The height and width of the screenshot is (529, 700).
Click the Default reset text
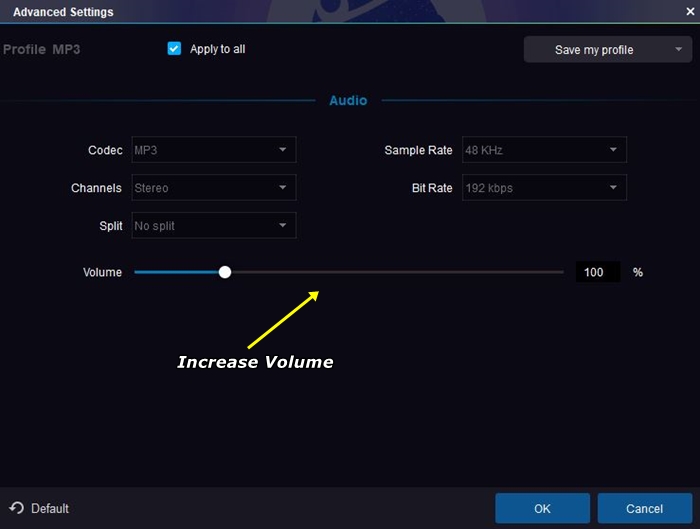(50, 508)
